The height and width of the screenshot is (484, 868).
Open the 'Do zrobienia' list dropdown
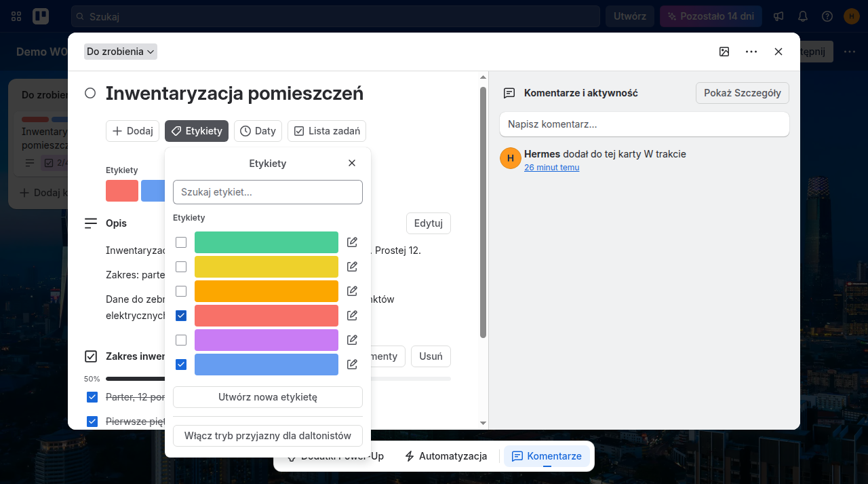pyautogui.click(x=121, y=52)
